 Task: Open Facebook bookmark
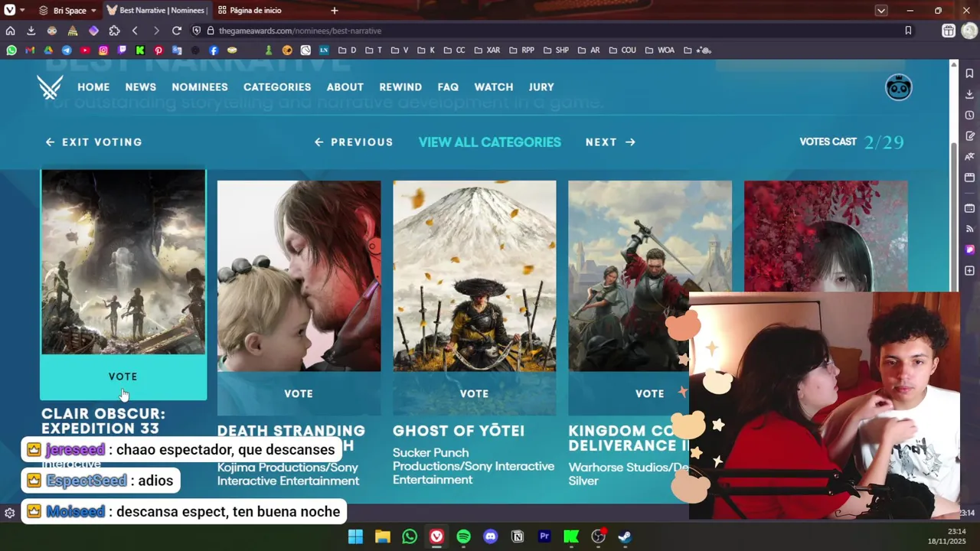214,51
